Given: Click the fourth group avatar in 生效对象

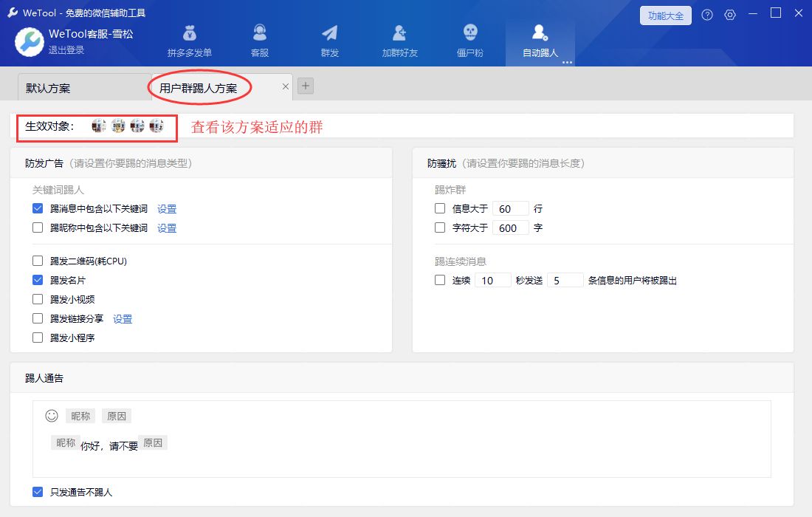Looking at the screenshot, I should point(156,126).
